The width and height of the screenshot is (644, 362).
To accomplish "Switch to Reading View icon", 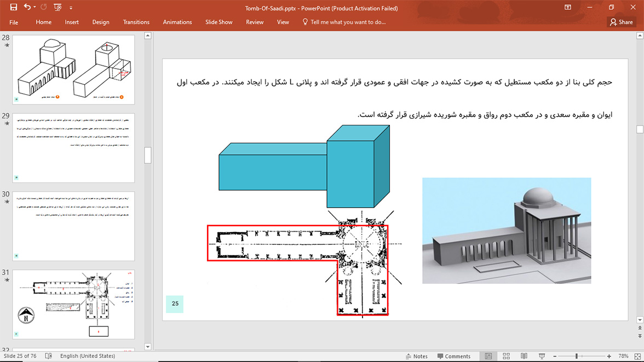I will point(524,356).
